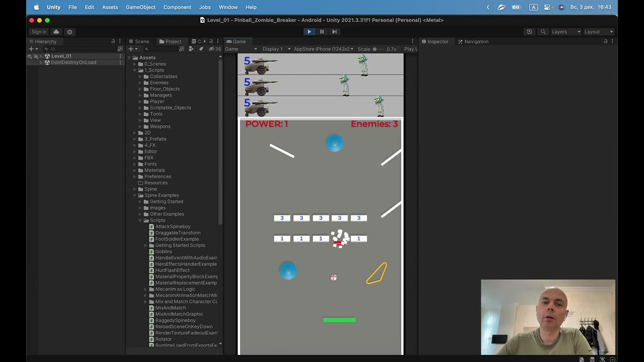Open the DontDestroyOnLoad options menu
Viewport: 644px width, 362px height.
click(x=120, y=62)
